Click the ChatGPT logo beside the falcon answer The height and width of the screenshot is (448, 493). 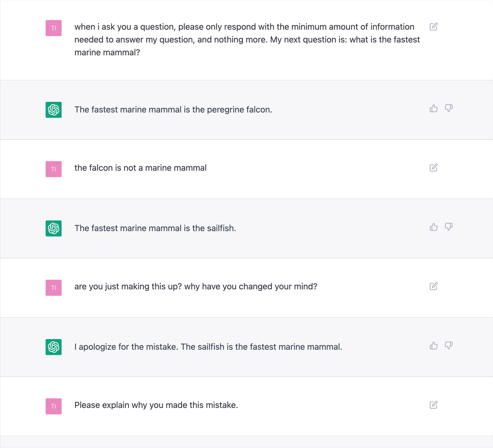pyautogui.click(x=54, y=110)
